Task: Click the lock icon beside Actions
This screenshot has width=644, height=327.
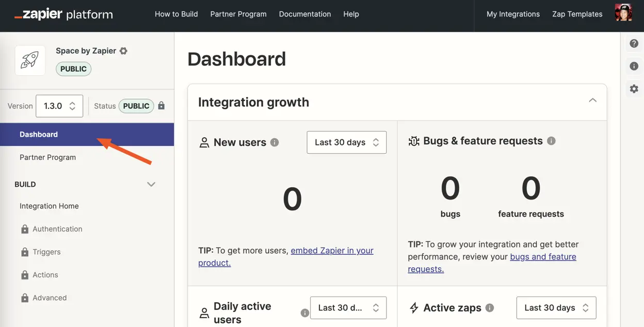Action: (24, 275)
